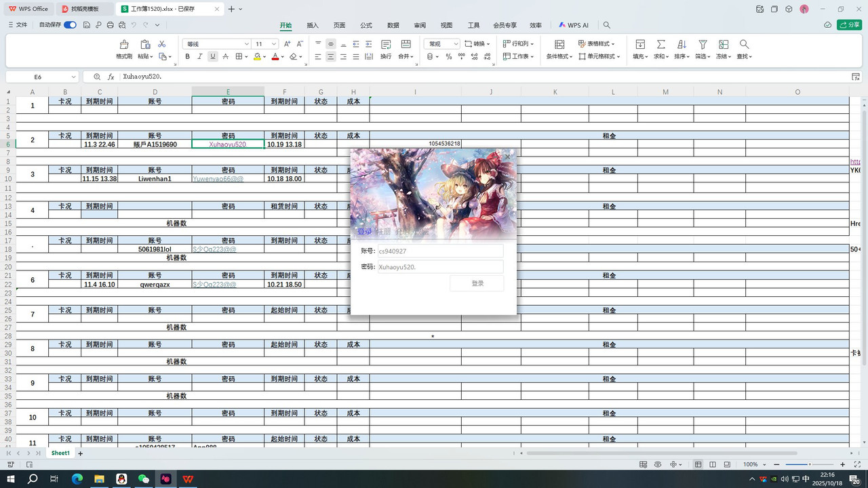Viewport: 868px width, 488px height.
Task: Open the Insert (插入) ribbon tab
Action: [313, 25]
